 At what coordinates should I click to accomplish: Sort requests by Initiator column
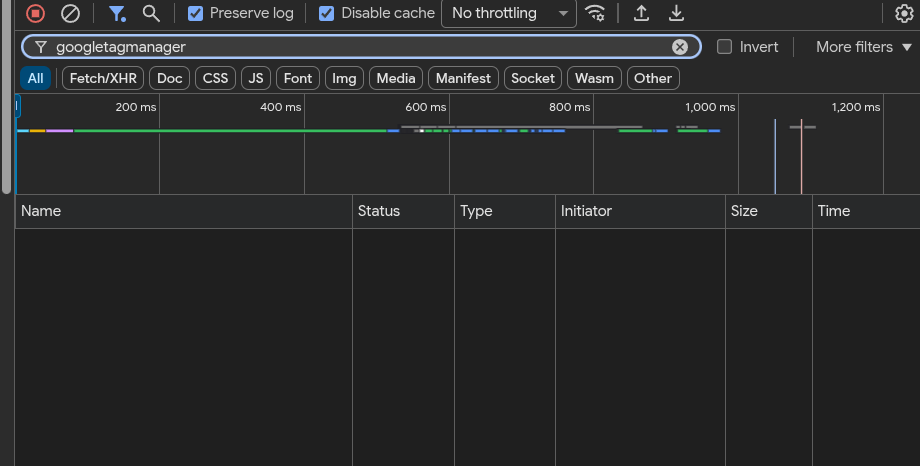tap(640, 211)
